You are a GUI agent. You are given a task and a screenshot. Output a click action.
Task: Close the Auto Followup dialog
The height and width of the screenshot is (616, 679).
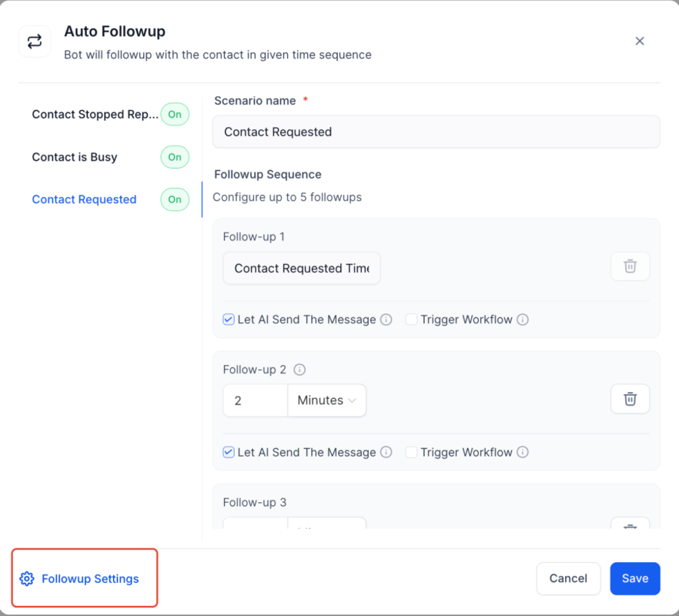640,41
